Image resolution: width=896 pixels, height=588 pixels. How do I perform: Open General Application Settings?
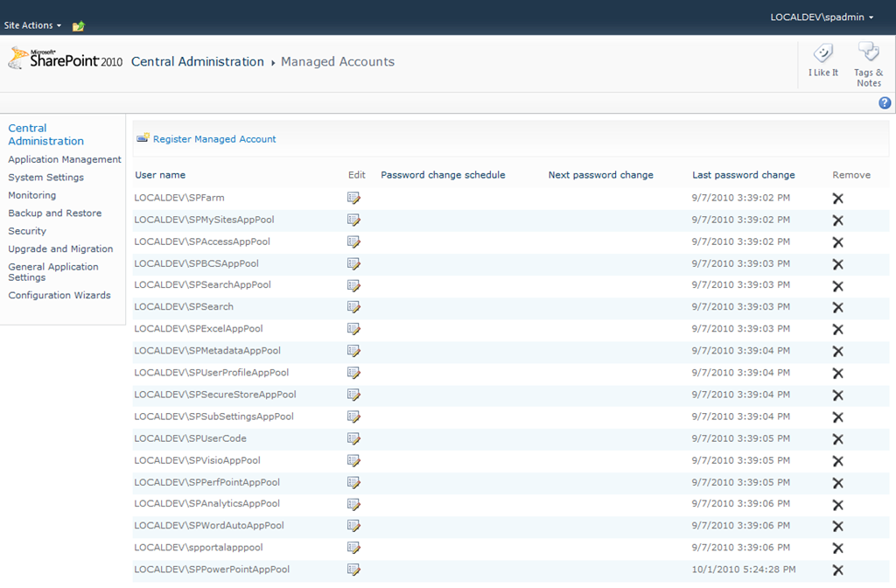point(53,272)
